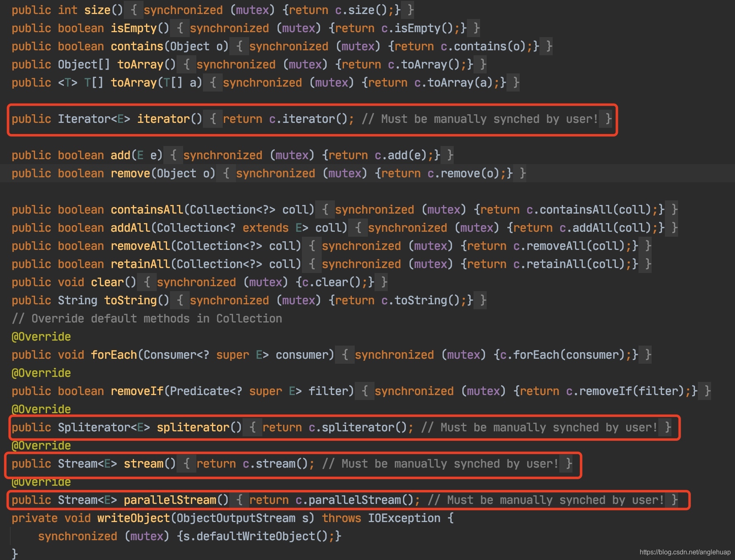Click the @Override annotation above forEach
Viewport: 735px width, 560px height.
point(41,336)
